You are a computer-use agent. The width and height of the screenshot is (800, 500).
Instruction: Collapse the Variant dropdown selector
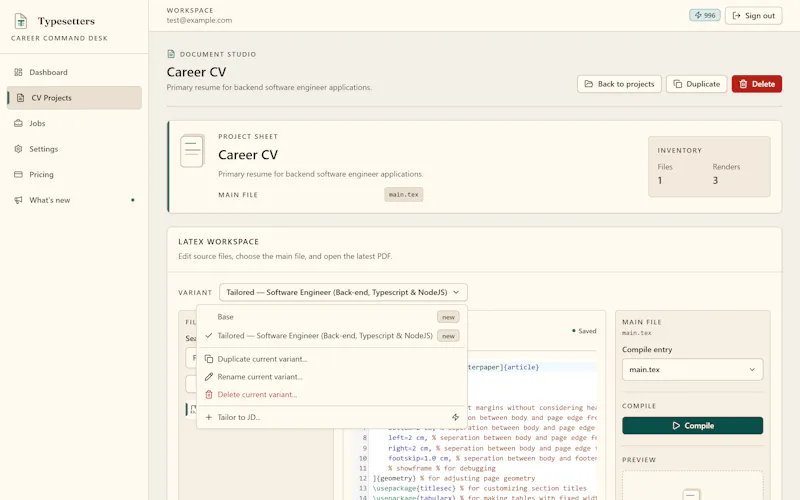(343, 292)
